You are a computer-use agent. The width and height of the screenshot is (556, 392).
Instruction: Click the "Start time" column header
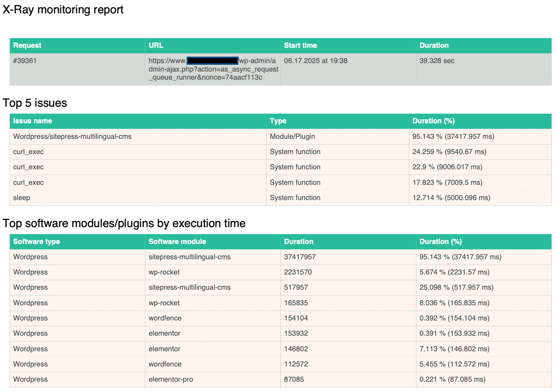(348, 46)
